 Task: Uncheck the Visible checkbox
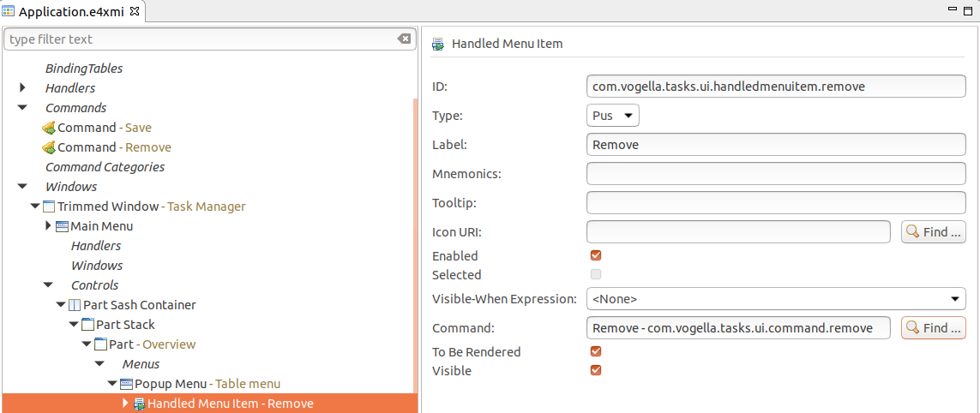pyautogui.click(x=596, y=370)
